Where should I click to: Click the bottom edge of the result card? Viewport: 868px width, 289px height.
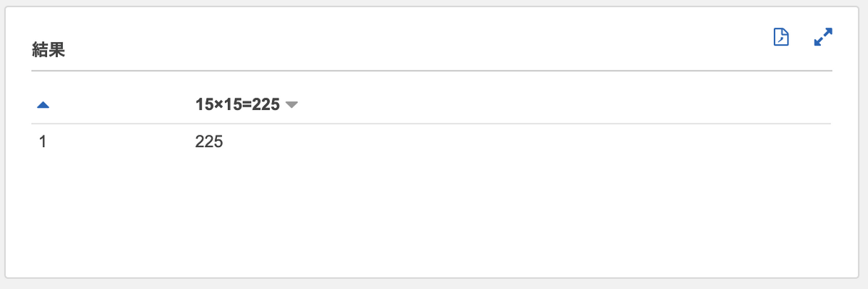(432, 277)
